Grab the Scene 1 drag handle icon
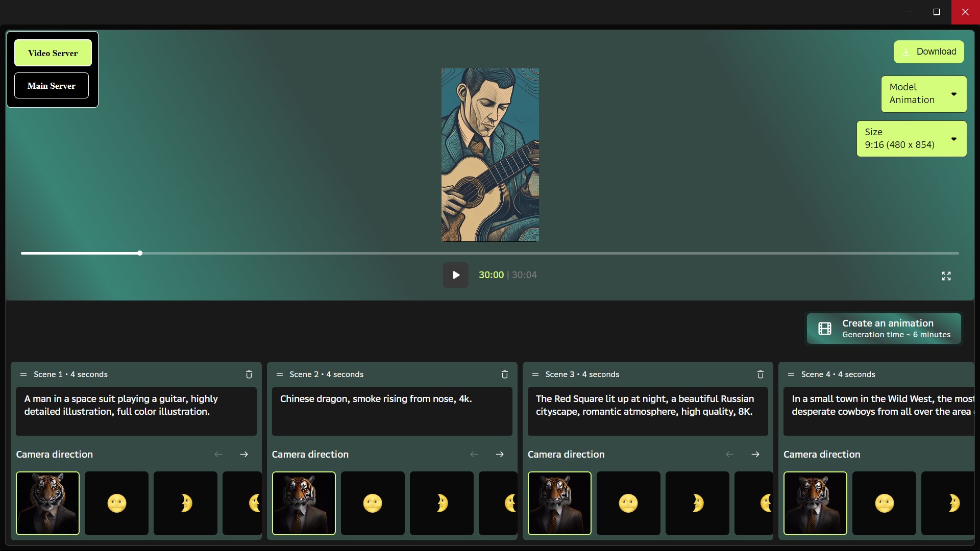Screen dimensions: 980x551 (x=23, y=374)
